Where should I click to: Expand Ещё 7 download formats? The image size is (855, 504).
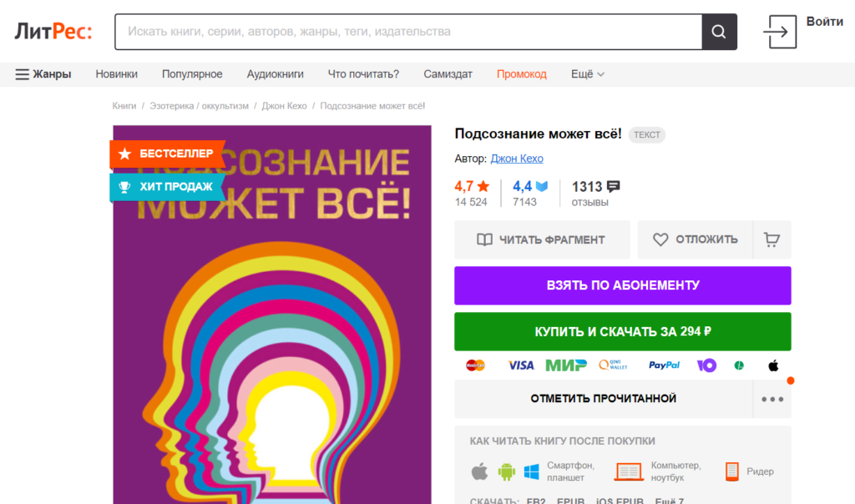pos(669,500)
